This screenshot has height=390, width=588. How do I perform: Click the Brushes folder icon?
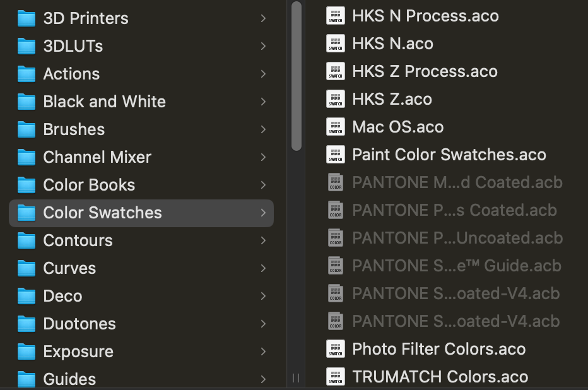coord(26,129)
